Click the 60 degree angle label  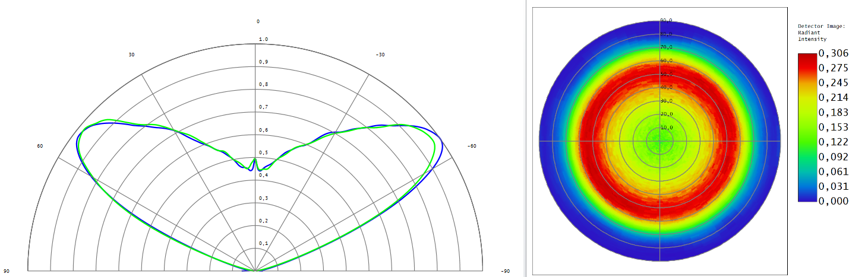pos(40,146)
